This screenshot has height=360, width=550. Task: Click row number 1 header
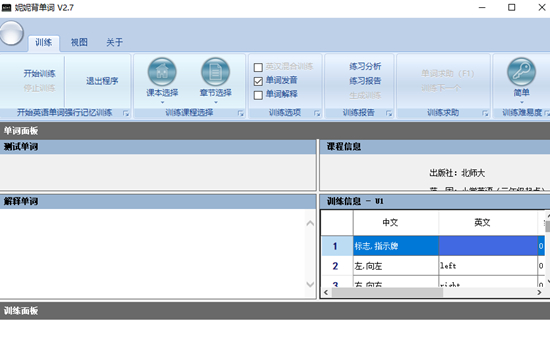click(337, 246)
